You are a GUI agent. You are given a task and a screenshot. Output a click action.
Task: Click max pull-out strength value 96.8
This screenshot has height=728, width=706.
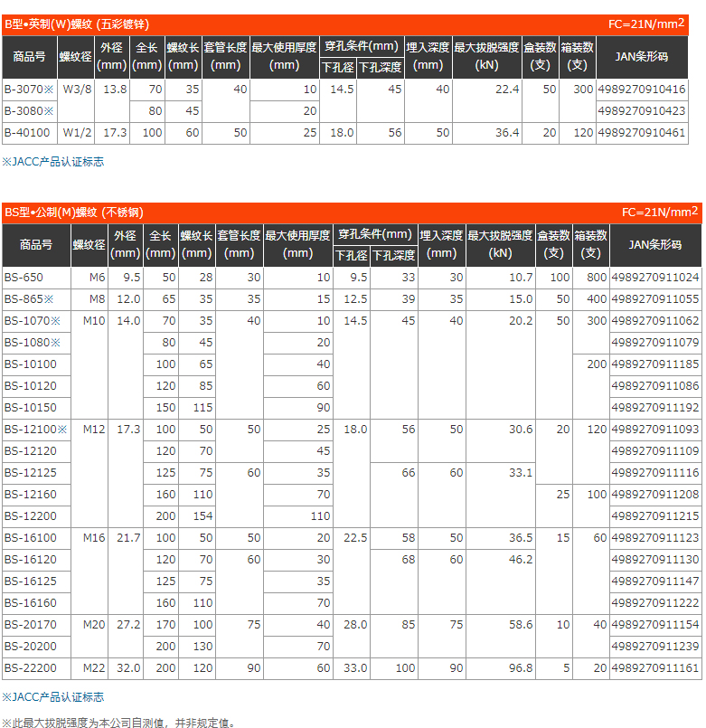[x=521, y=668]
